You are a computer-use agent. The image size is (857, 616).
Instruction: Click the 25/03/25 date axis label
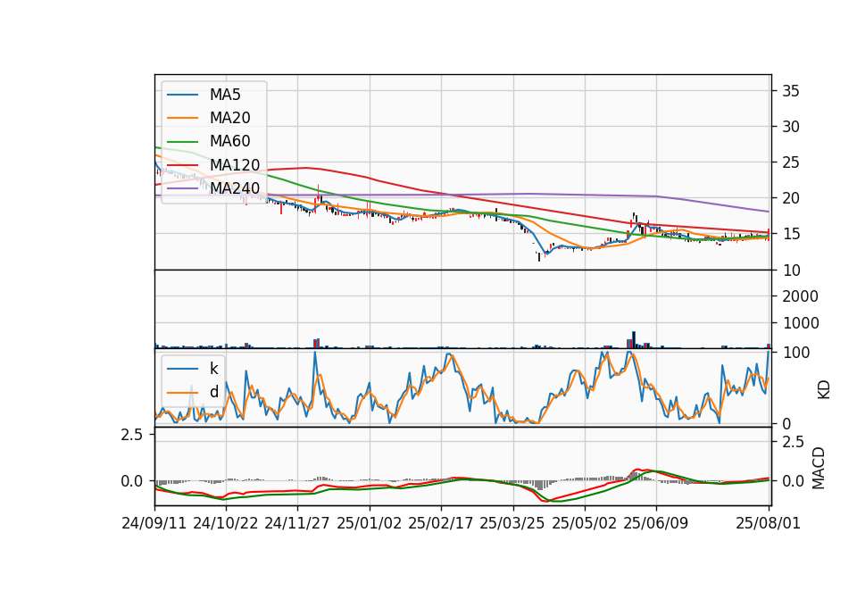pyautogui.click(x=512, y=523)
